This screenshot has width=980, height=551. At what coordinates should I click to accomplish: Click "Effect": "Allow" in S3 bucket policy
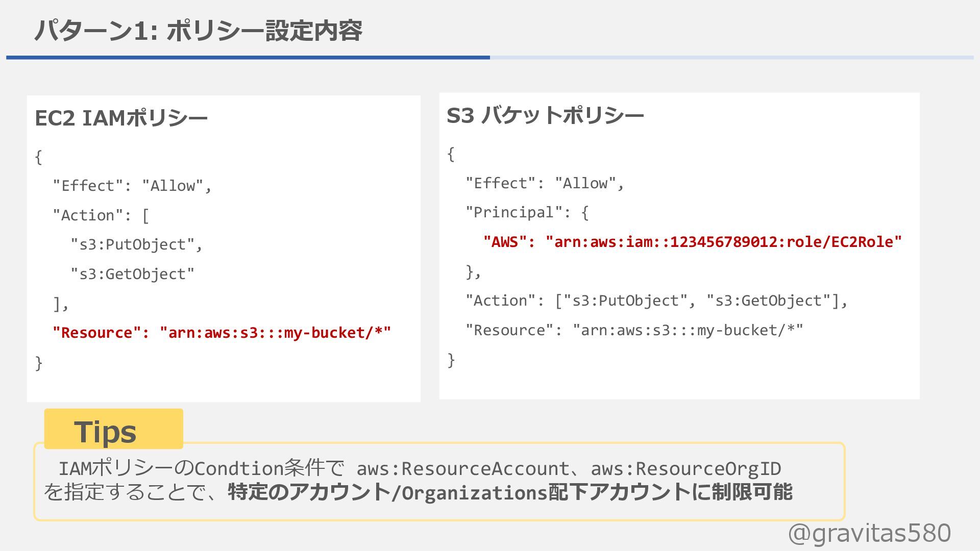(544, 183)
